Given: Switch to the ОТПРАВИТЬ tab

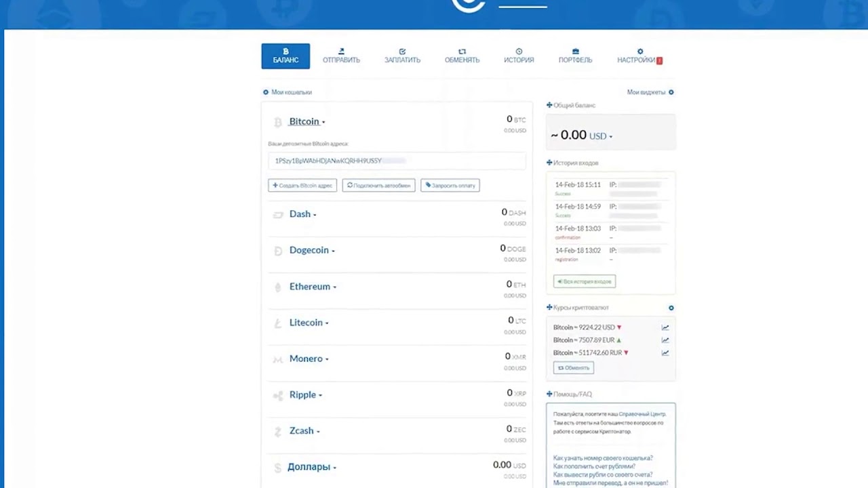Looking at the screenshot, I should [341, 56].
